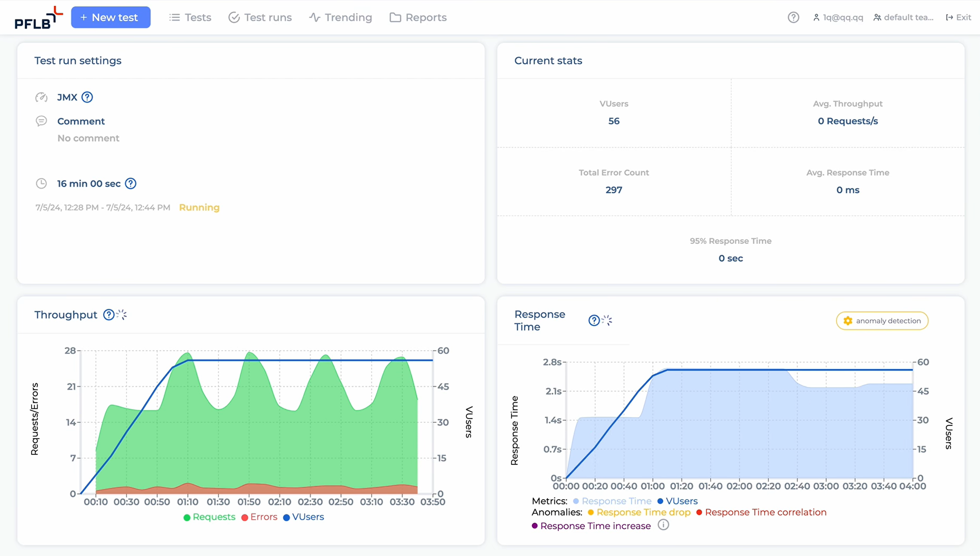
Task: Toggle Errors series in Throughput legend
Action: click(259, 517)
